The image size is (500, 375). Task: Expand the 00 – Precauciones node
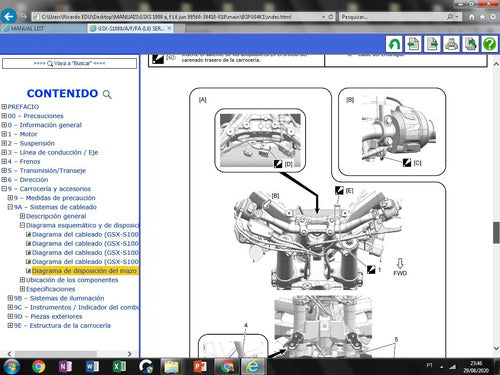coord(4,116)
